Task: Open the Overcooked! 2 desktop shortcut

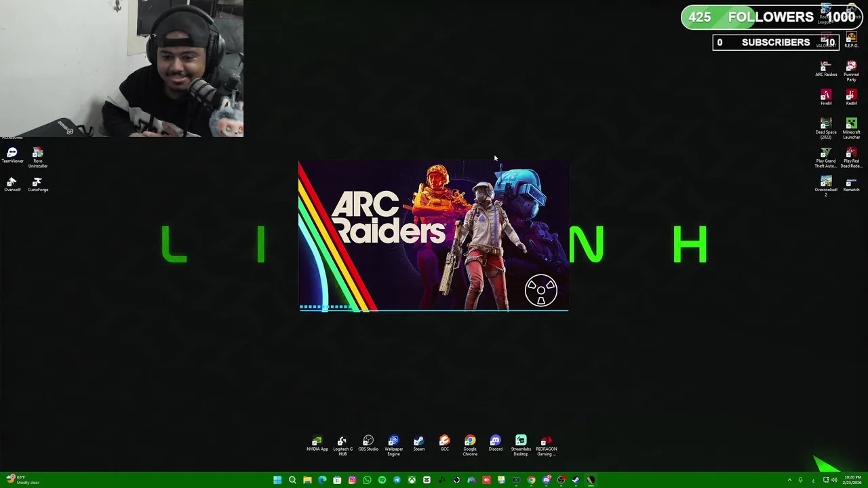Action: pos(826,186)
